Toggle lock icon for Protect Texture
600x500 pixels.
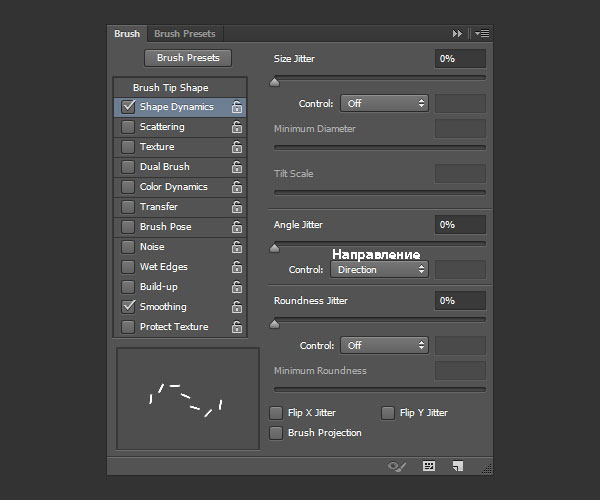[237, 327]
